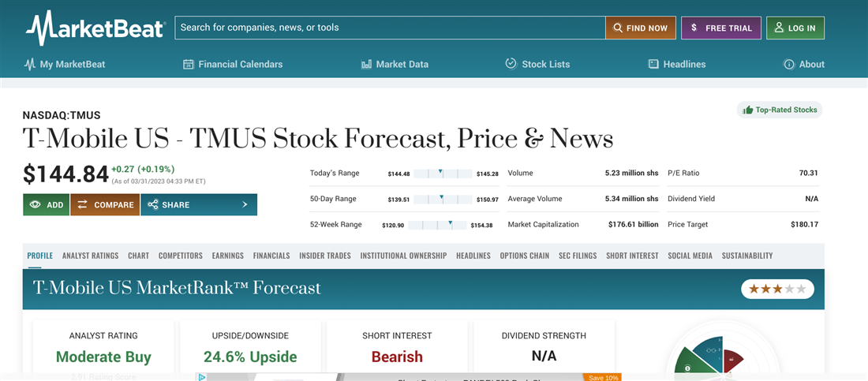Open the Social Media tab
868x381 pixels.
pyautogui.click(x=690, y=256)
